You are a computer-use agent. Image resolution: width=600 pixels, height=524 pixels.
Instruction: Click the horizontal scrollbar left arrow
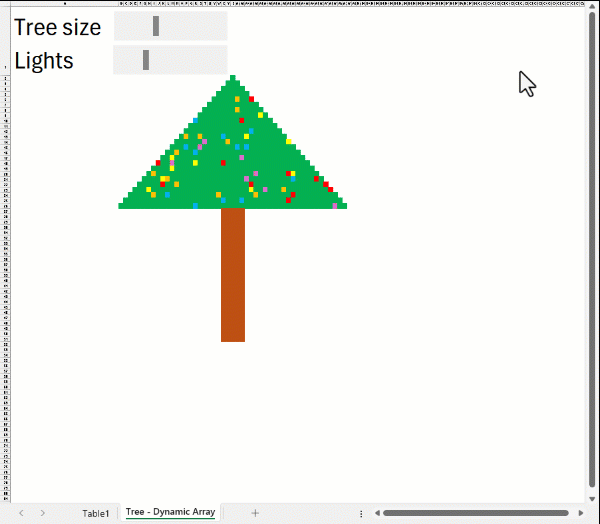[376, 513]
